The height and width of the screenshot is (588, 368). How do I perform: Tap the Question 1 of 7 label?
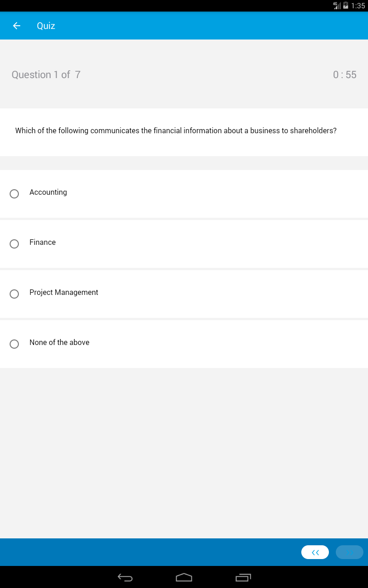pyautogui.click(x=46, y=75)
